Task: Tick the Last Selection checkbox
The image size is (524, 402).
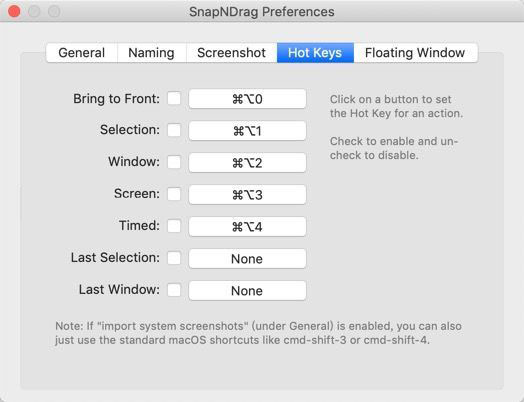Action: click(174, 258)
